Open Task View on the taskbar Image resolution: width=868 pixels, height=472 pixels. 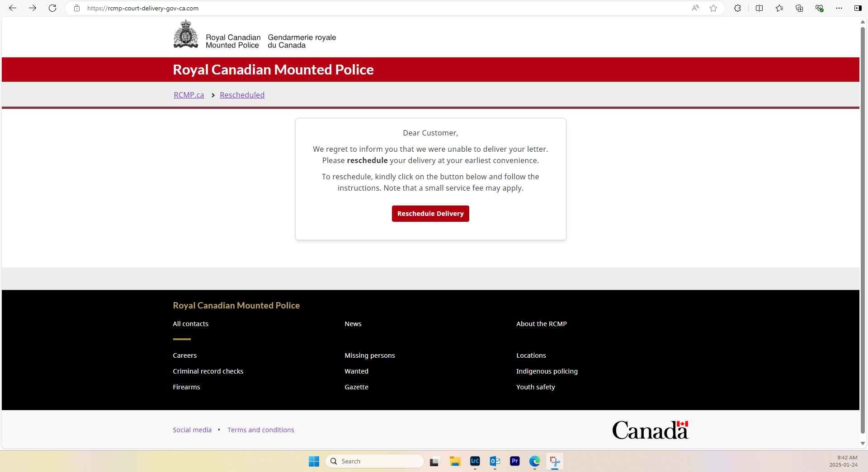pyautogui.click(x=434, y=461)
